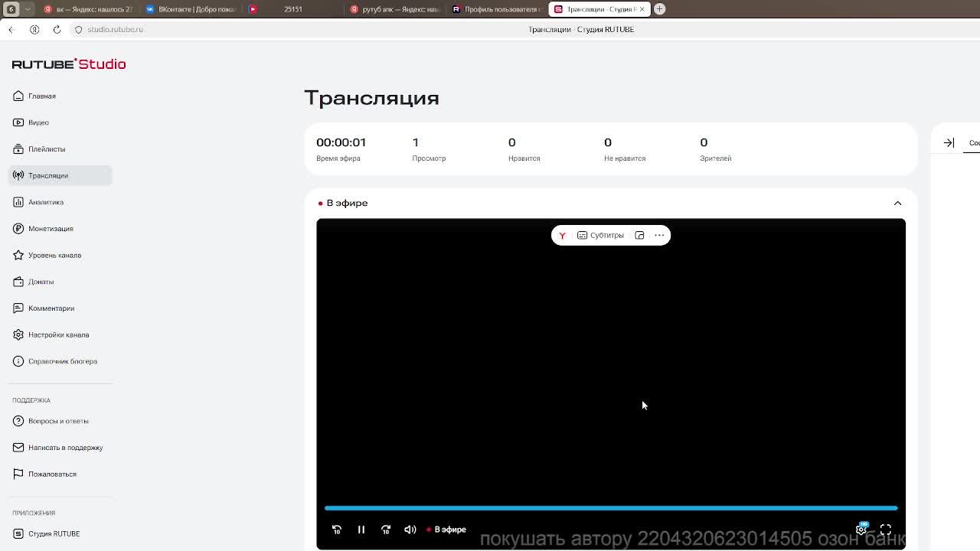Switch to the рутуб апк Яндекс tab
The image size is (980, 551).
click(395, 9)
